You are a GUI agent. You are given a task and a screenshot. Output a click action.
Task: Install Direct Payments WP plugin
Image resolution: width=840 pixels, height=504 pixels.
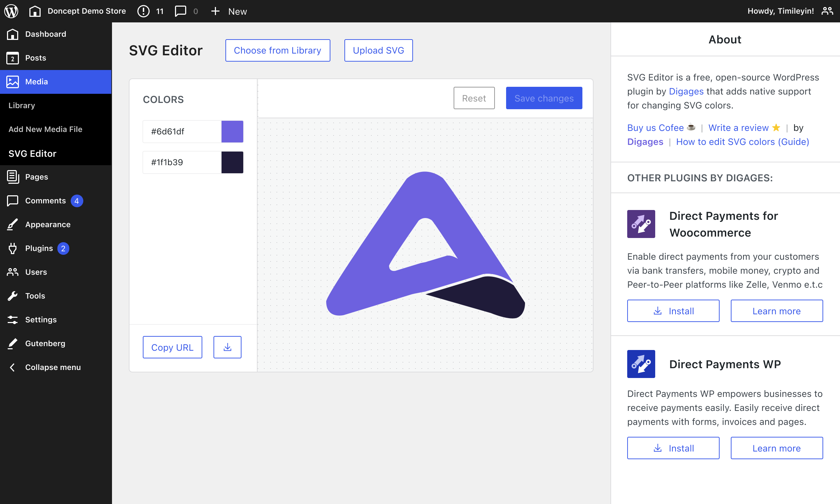click(x=673, y=448)
